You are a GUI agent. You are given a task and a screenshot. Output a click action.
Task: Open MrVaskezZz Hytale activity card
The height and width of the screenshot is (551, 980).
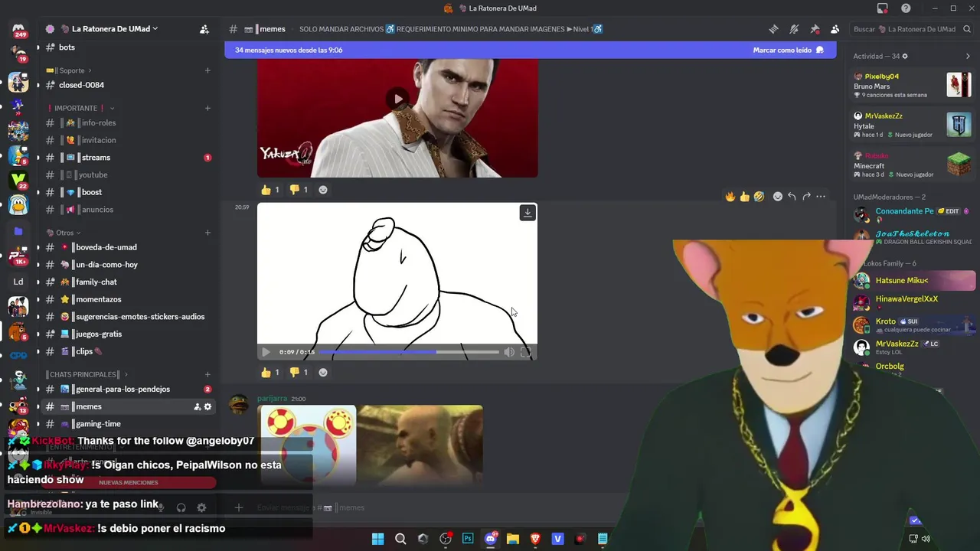(913, 125)
